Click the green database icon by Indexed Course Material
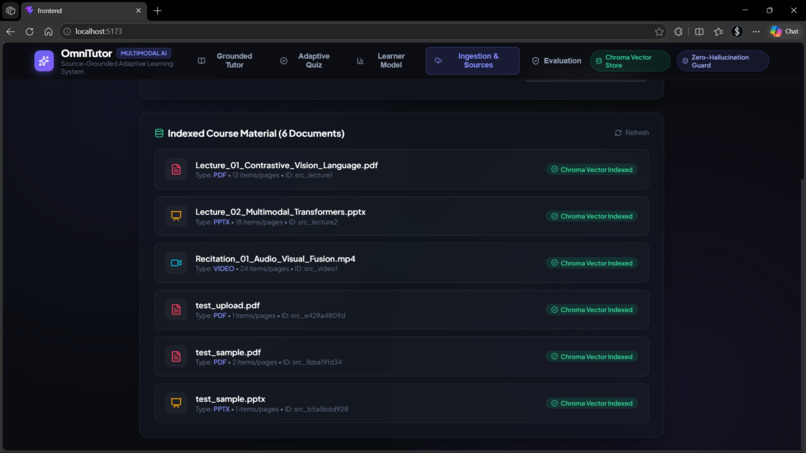806x453 pixels. (159, 133)
